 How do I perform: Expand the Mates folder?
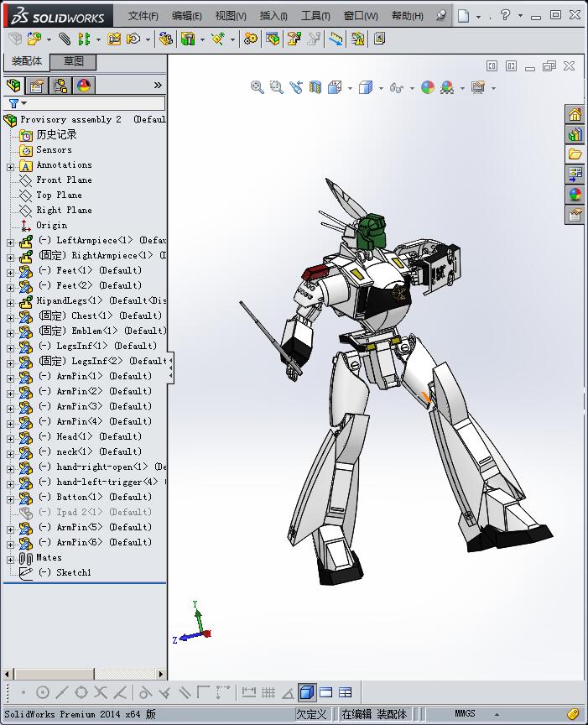(x=10, y=560)
